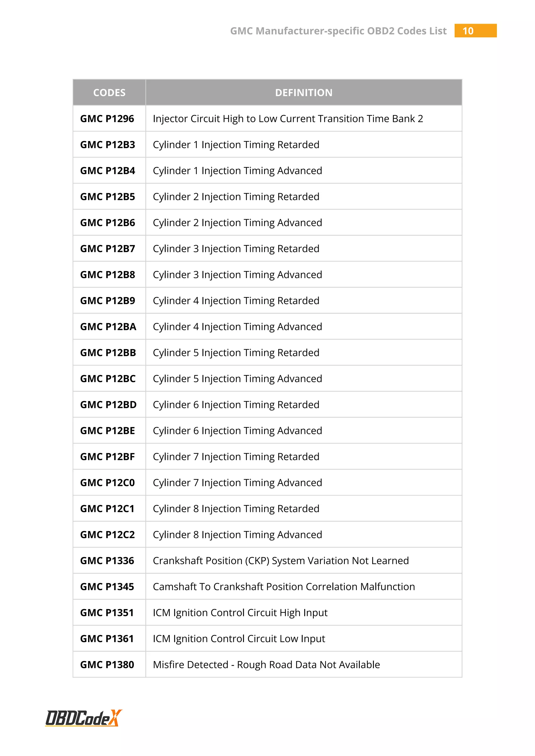Select the GMC P1345 code cell

(109, 587)
